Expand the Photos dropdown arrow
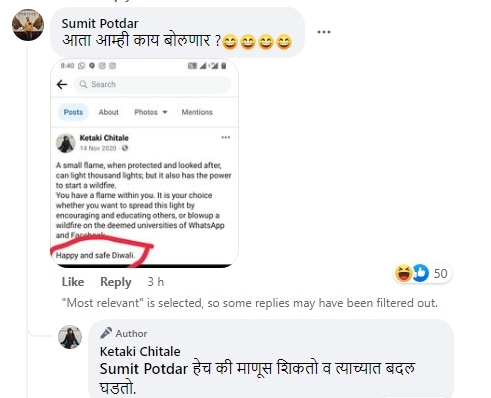The width and height of the screenshot is (491, 398). [165, 112]
